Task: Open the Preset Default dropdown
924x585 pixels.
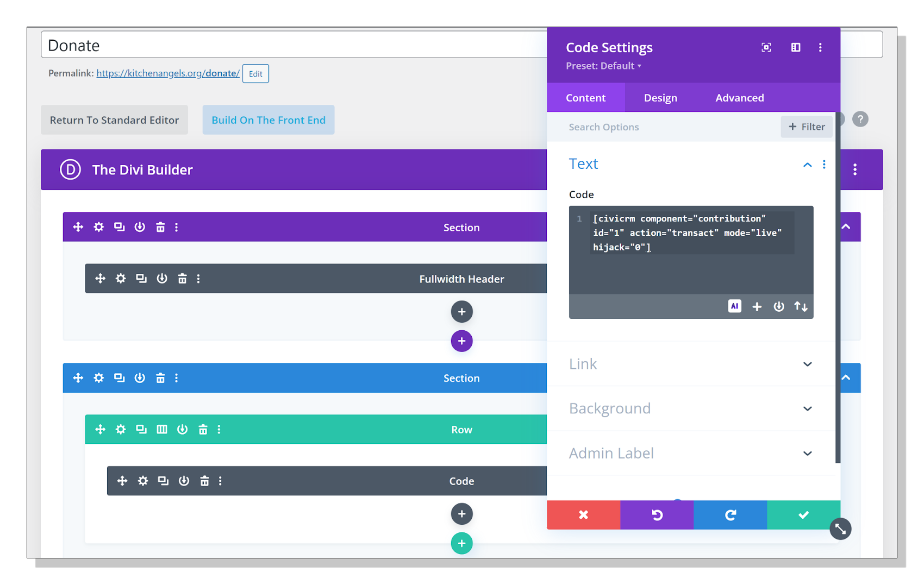Action: click(603, 66)
